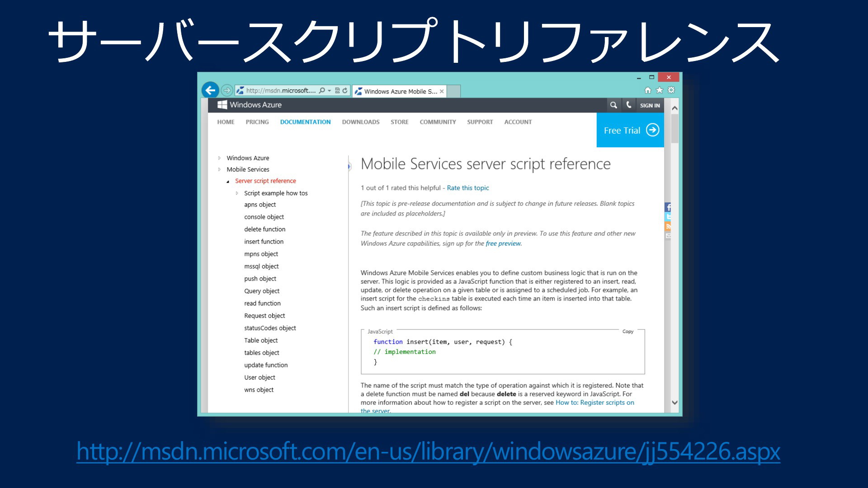This screenshot has height=488, width=868.
Task: Click the compatibility view icon in address bar
Action: coord(337,90)
